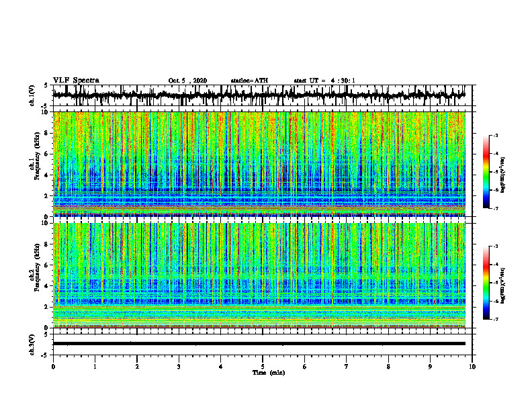The image size is (532, 411).
Task: Click the ch.2 spectrogram color scale bar
Action: click(486, 283)
